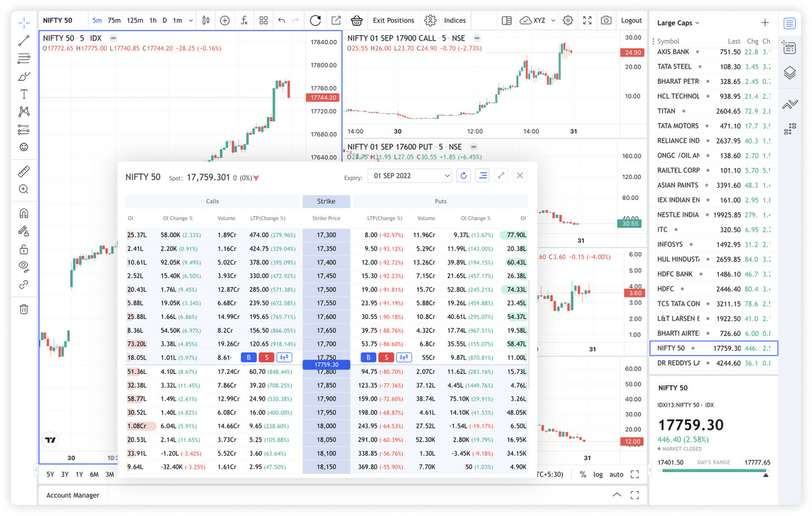This screenshot has width=812, height=516.
Task: Select the D daily timeframe
Action: coord(164,20)
